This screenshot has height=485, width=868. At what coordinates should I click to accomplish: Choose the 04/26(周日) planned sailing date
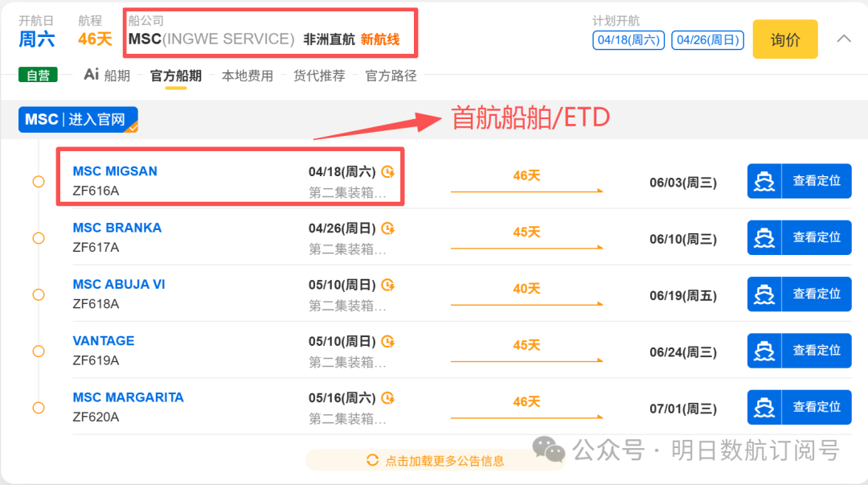coord(708,39)
